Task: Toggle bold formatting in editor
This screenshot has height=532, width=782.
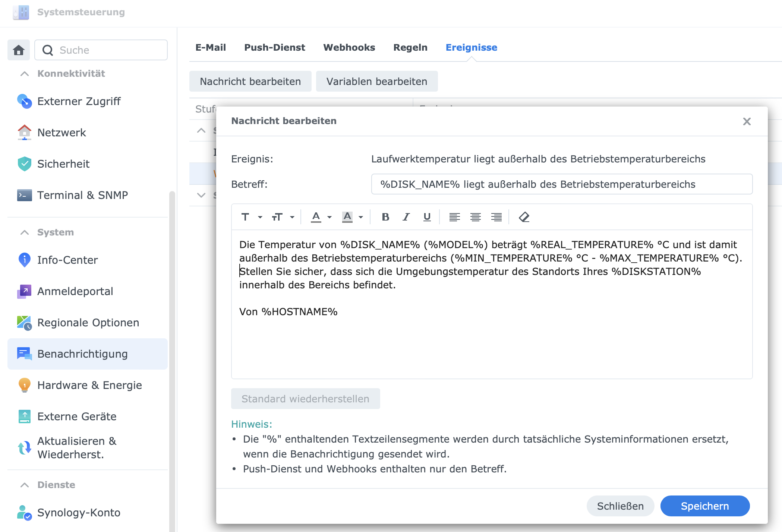Action: click(385, 217)
